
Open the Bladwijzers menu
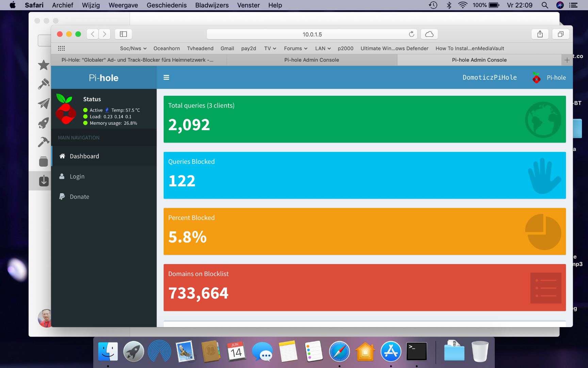tap(212, 5)
